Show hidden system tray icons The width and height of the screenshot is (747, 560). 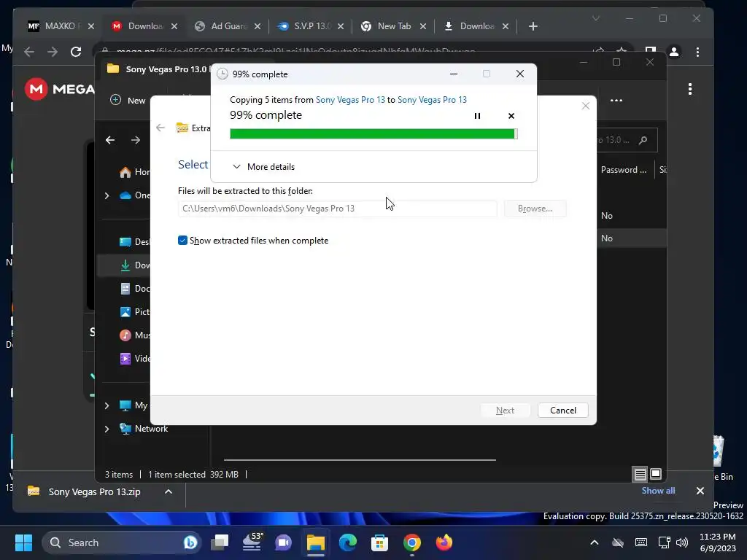(595, 542)
